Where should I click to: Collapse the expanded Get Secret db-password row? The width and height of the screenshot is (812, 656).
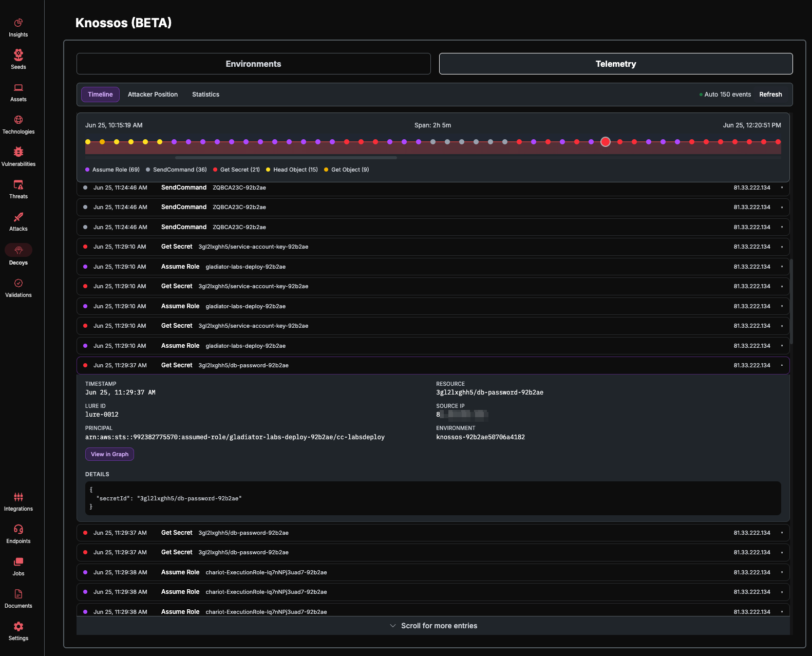click(x=782, y=366)
